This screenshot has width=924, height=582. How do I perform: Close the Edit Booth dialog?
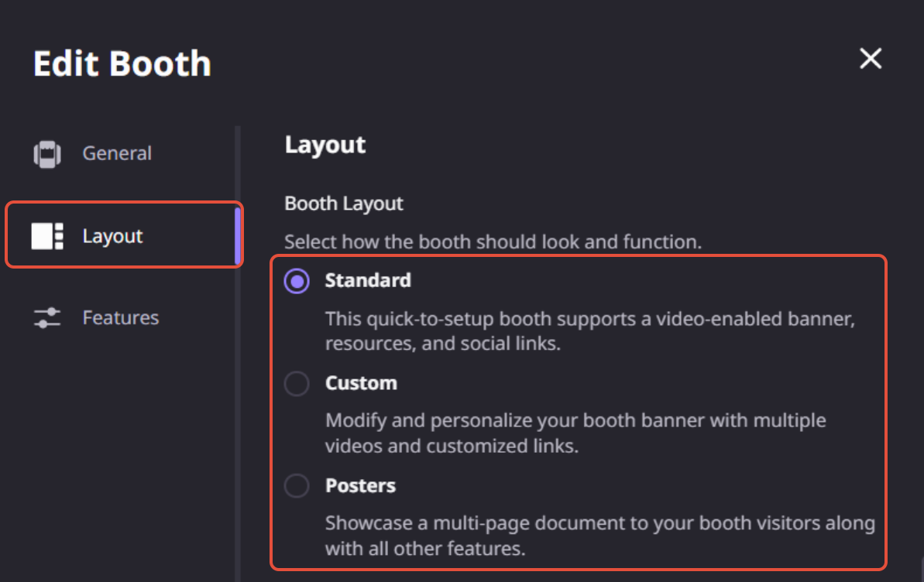coord(871,58)
